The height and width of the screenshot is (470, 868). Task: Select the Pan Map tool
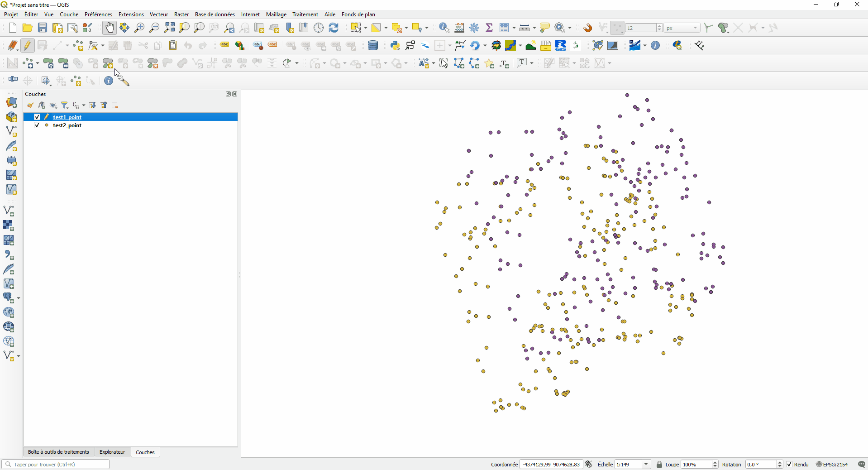(109, 28)
